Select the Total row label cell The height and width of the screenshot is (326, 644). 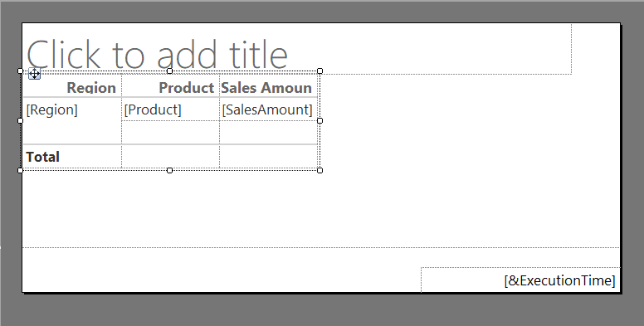point(72,157)
